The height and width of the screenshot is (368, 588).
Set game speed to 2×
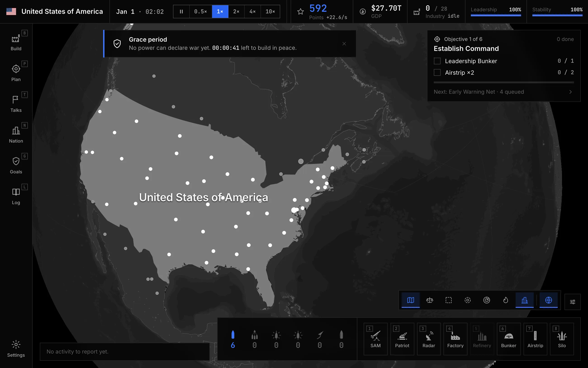(236, 12)
